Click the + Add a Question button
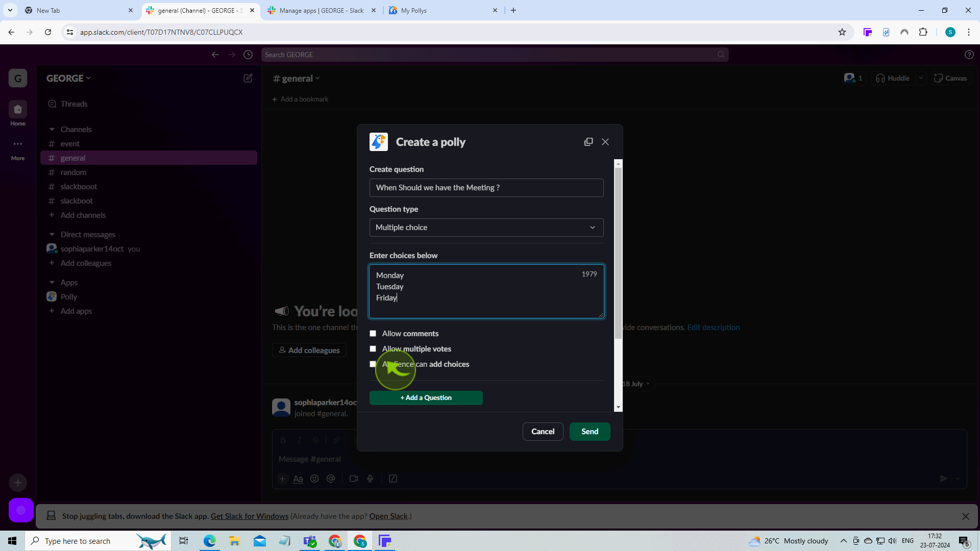 426,398
